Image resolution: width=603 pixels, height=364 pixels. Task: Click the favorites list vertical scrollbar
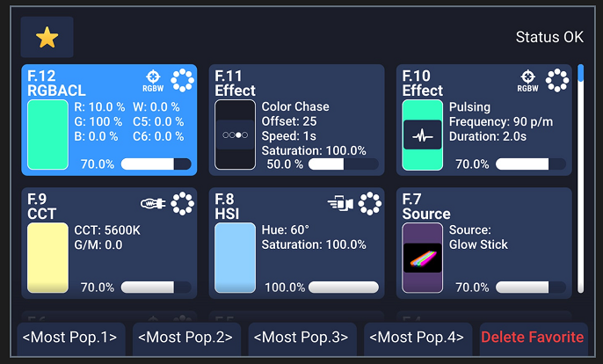581,178
